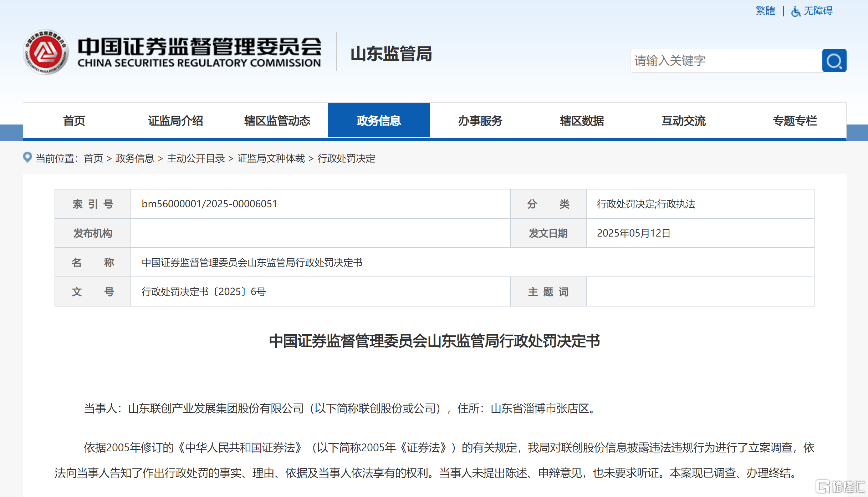Open the 互动交流 navigation item
Viewport: 868px width, 497px height.
click(684, 121)
